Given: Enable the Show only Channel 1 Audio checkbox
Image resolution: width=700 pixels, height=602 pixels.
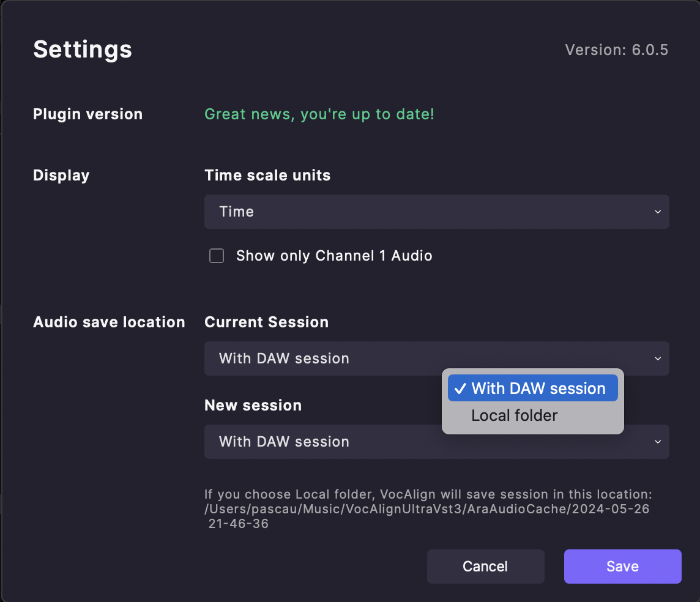Looking at the screenshot, I should (x=217, y=256).
